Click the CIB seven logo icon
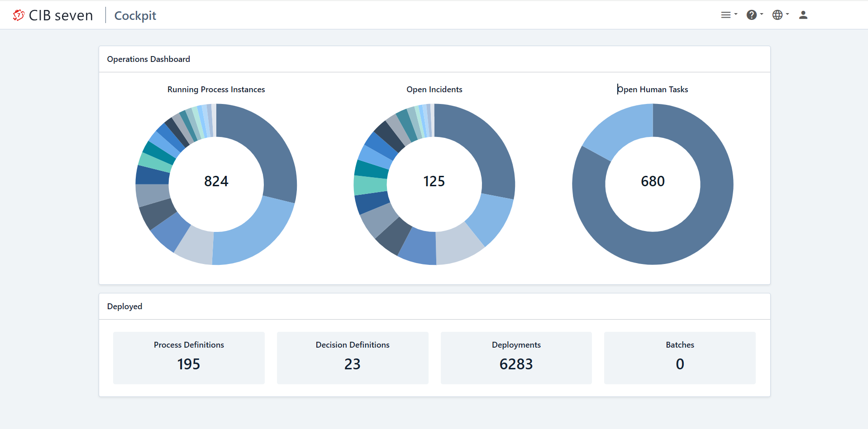868x429 pixels. coord(19,15)
